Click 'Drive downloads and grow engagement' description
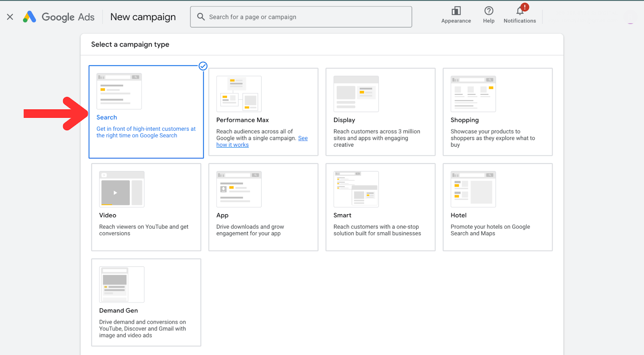 tap(250, 230)
